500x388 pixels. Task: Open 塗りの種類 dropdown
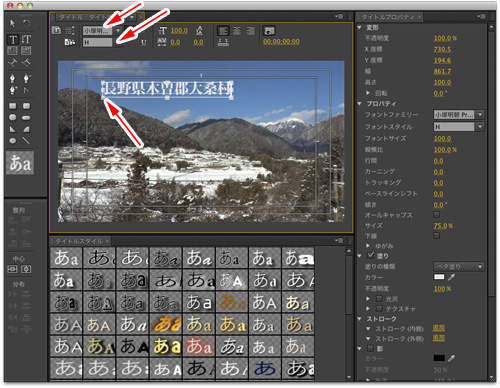coord(458,266)
